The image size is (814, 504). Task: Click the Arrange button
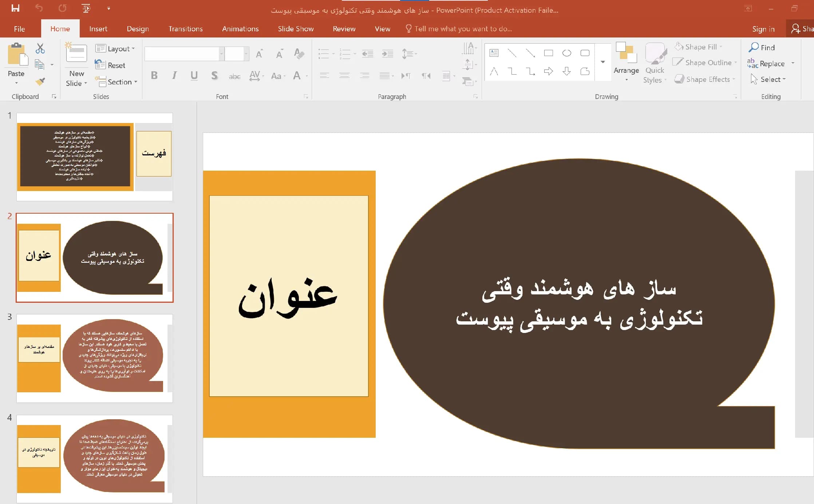(x=626, y=62)
